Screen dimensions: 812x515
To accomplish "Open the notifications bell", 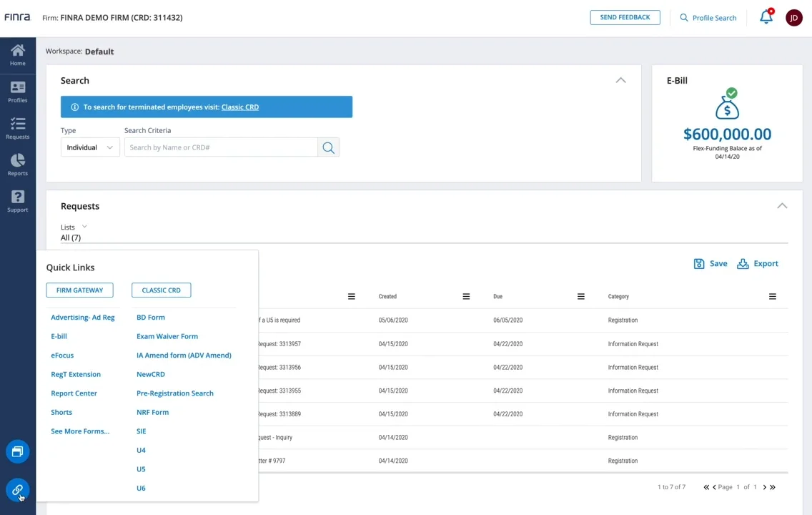I will coord(766,17).
